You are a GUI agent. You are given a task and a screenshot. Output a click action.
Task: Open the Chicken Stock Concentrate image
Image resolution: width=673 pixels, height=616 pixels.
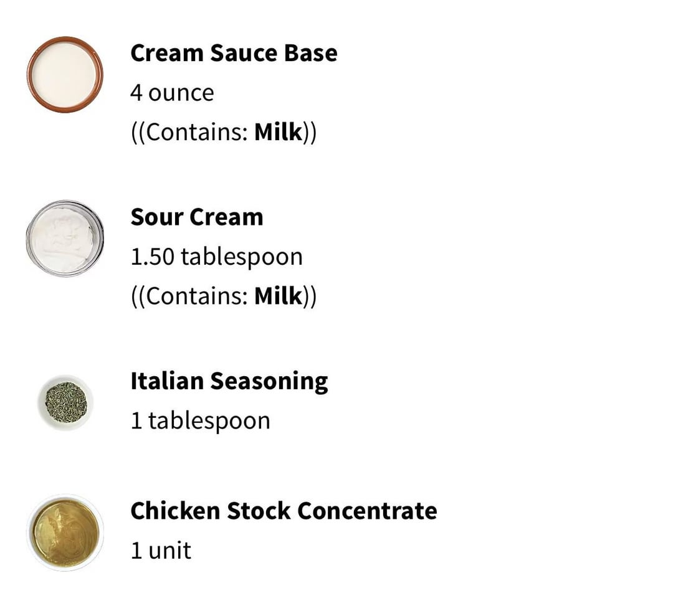click(x=65, y=533)
